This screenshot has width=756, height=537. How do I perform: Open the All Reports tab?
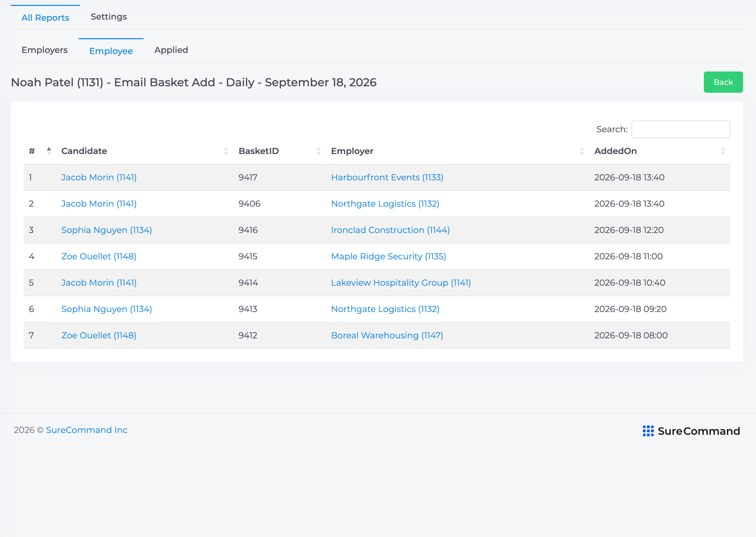[x=45, y=17]
